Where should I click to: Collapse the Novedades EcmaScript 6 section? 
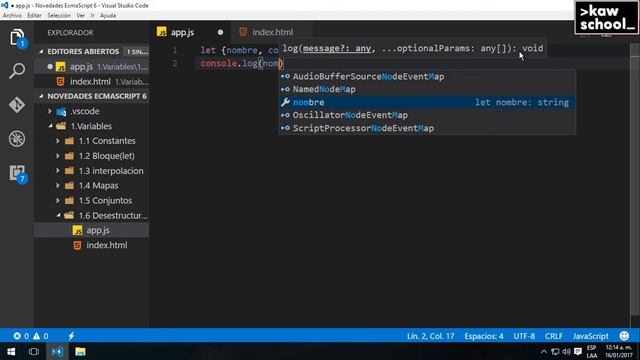pyautogui.click(x=41, y=96)
